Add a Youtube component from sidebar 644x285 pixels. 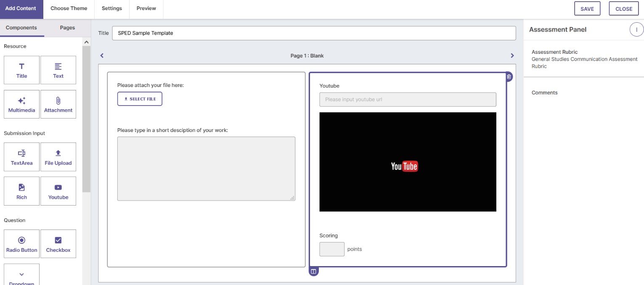58,191
